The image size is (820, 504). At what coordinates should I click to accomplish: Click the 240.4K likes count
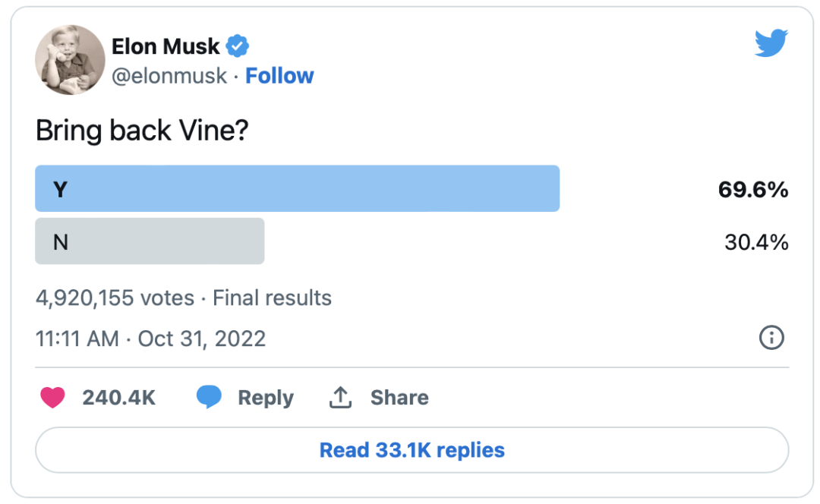(x=118, y=398)
